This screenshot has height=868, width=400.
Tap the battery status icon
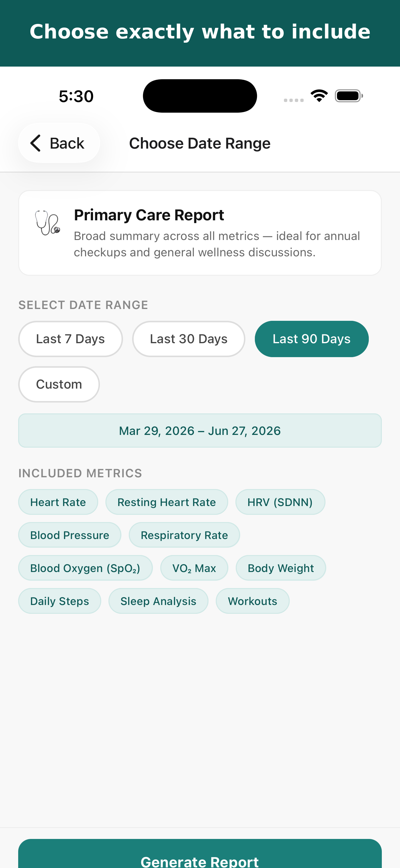click(x=349, y=96)
